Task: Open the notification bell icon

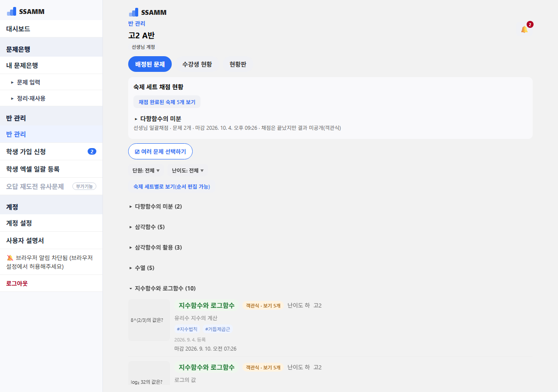Action: click(x=524, y=29)
